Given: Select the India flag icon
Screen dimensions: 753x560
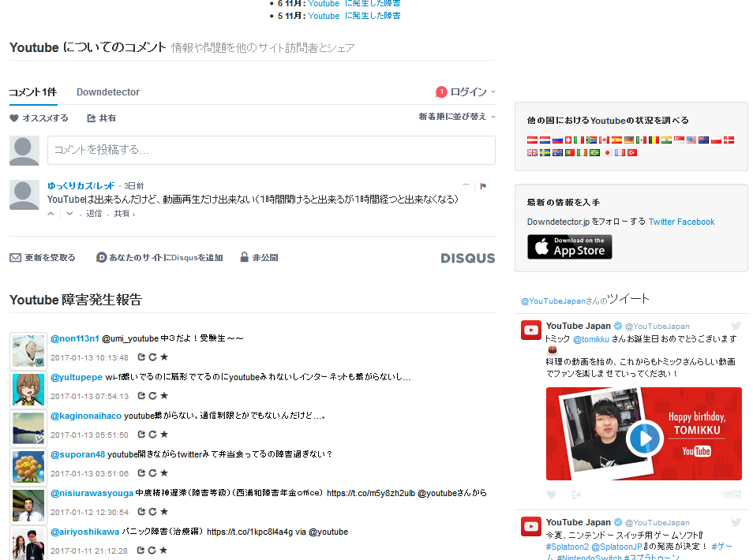Looking at the screenshot, I should 666,140.
